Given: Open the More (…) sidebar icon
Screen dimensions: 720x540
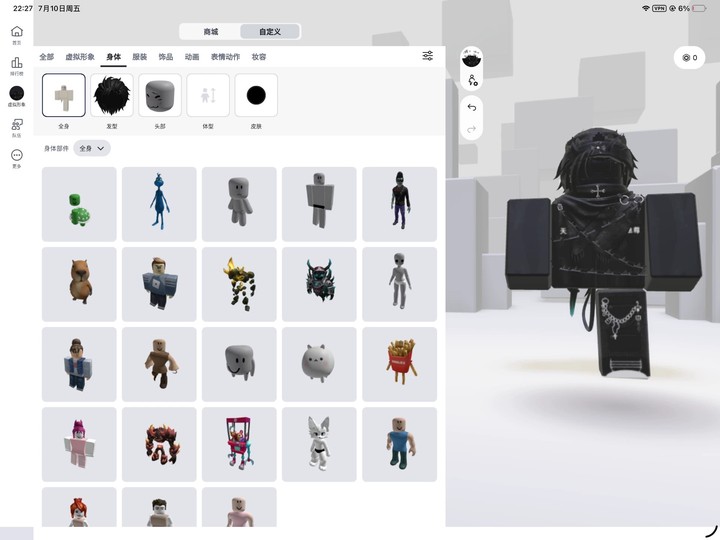Looking at the screenshot, I should [17, 155].
